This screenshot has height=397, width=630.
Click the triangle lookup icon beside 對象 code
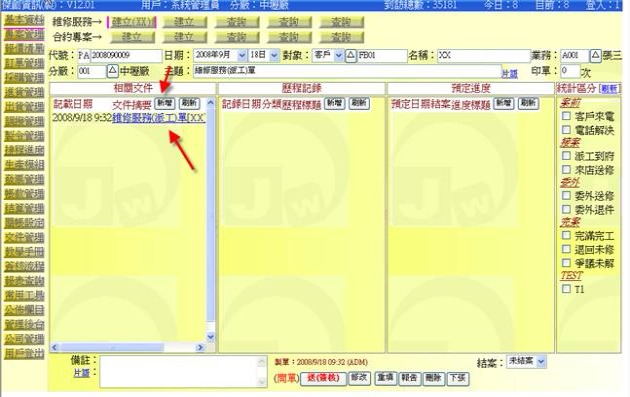click(351, 55)
